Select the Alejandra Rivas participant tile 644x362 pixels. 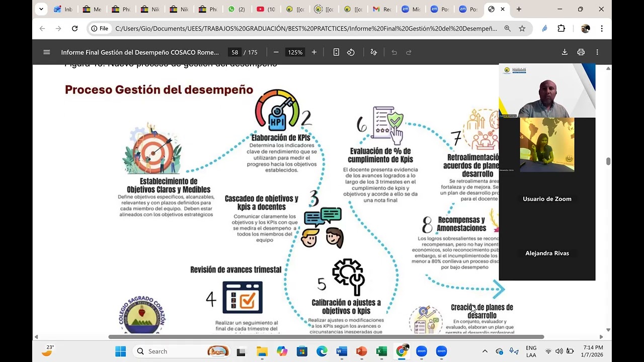pyautogui.click(x=547, y=253)
